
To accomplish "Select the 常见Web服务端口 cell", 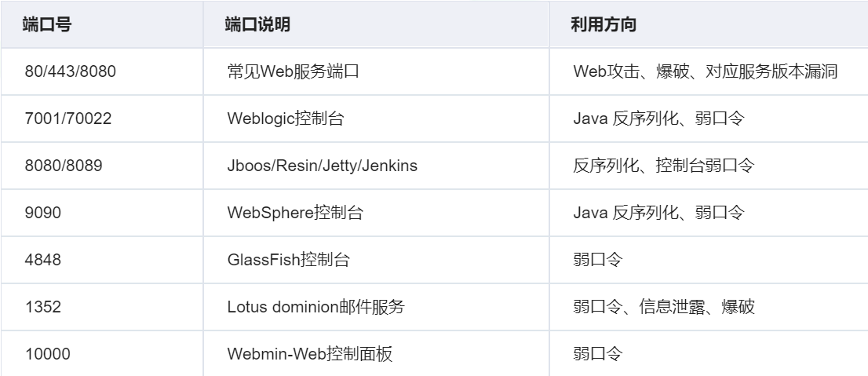I will tap(376, 71).
